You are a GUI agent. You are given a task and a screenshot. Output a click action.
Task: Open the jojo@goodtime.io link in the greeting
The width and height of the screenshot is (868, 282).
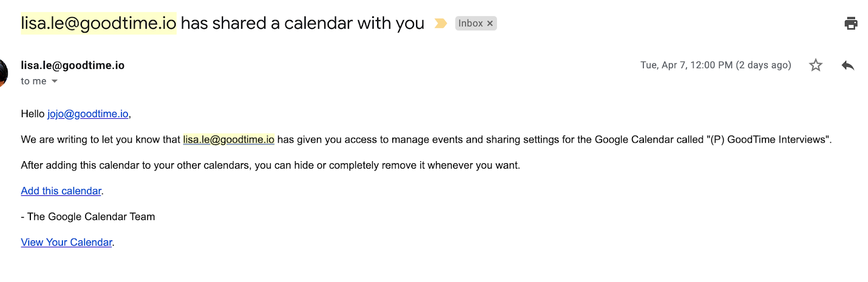88,114
